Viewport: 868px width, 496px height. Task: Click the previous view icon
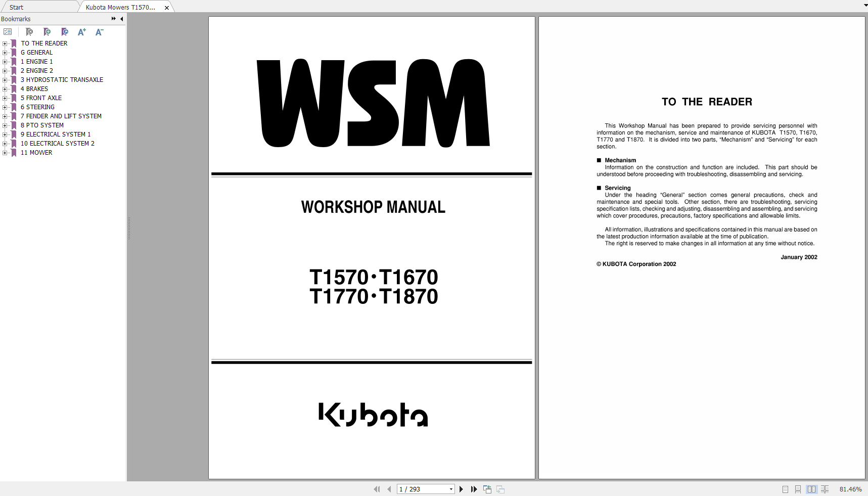pos(487,489)
